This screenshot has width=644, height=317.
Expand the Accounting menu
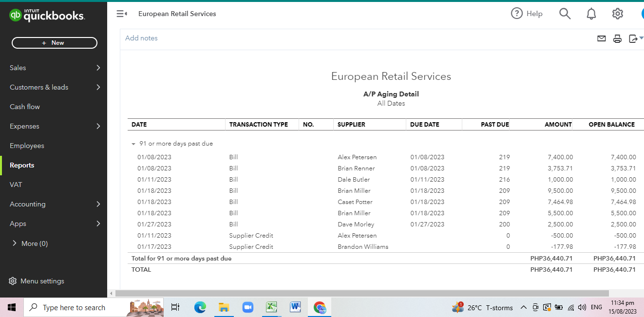click(54, 204)
